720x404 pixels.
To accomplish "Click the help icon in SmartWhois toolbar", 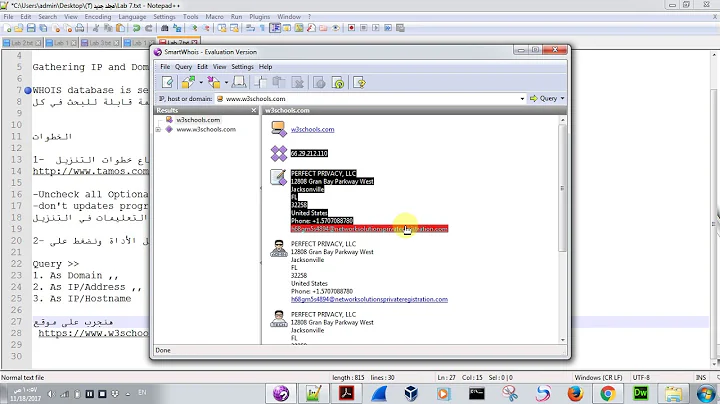I will (360, 83).
